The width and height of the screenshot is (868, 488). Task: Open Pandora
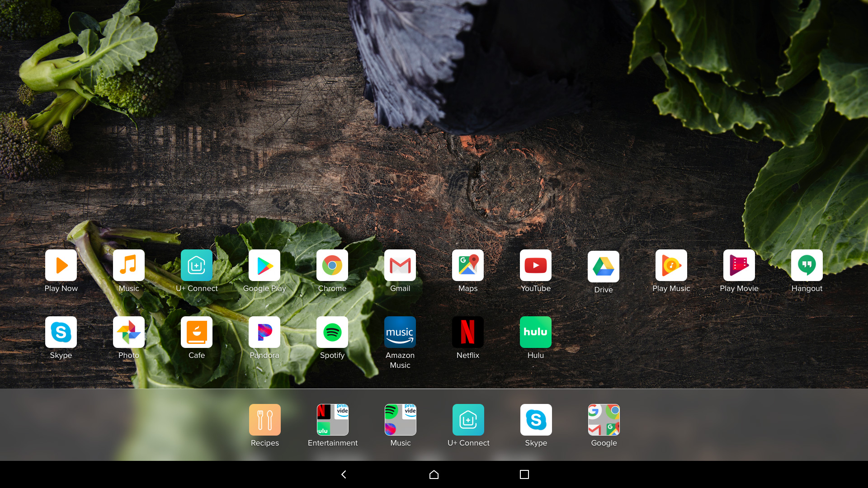point(264,332)
